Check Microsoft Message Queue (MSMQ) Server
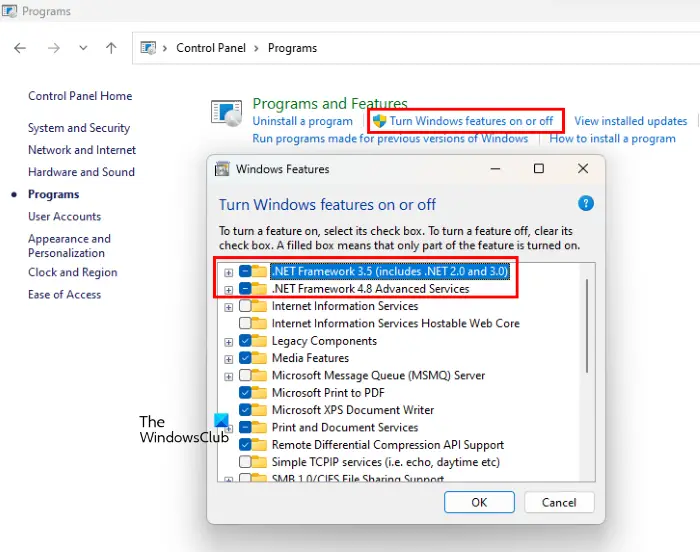This screenshot has height=552, width=700. (x=245, y=375)
